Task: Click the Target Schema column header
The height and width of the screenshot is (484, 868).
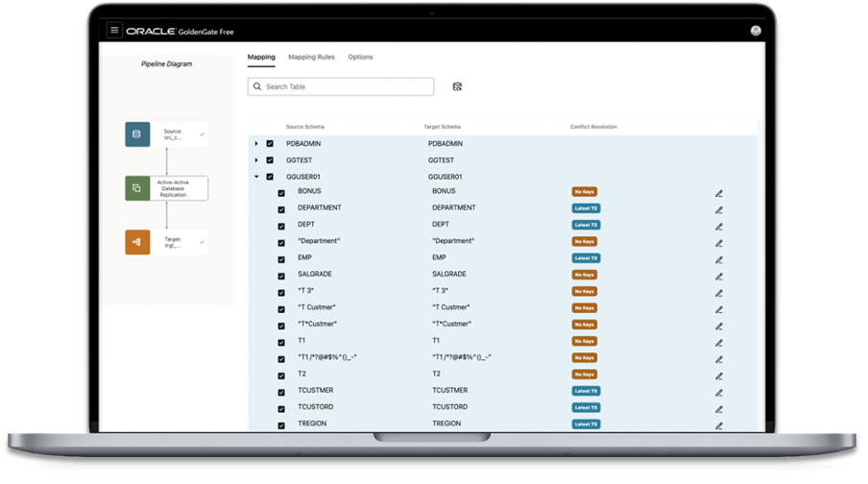Action: (x=443, y=127)
